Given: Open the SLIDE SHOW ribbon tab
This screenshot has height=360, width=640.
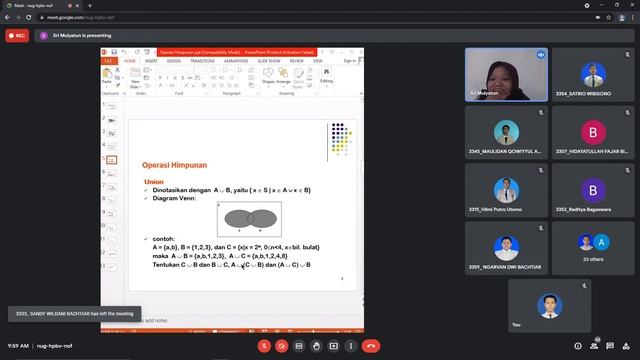Looking at the screenshot, I should (269, 61).
